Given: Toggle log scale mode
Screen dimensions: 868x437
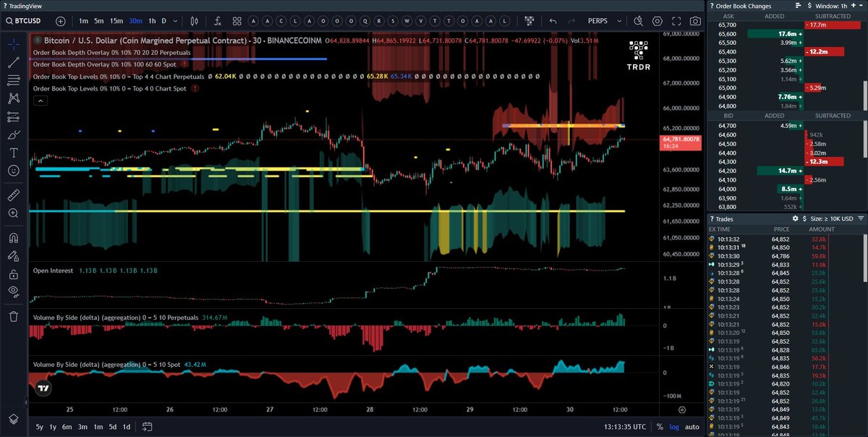Looking at the screenshot, I should click(x=673, y=427).
